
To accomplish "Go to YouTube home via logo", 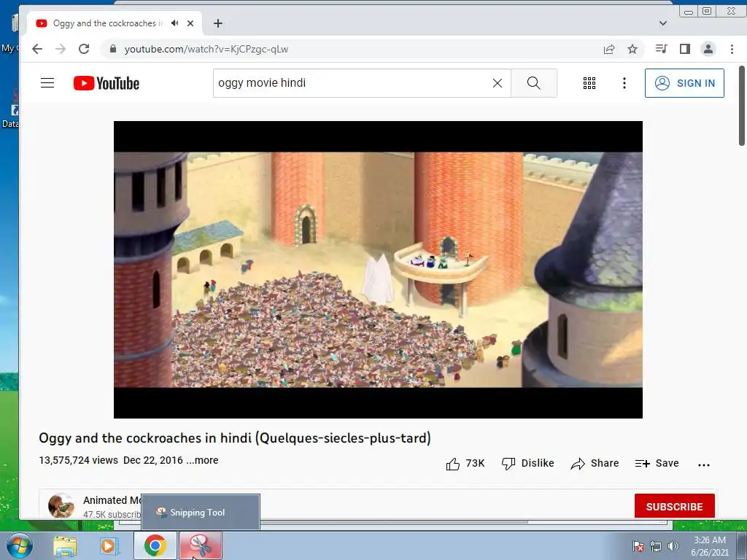I will (107, 83).
